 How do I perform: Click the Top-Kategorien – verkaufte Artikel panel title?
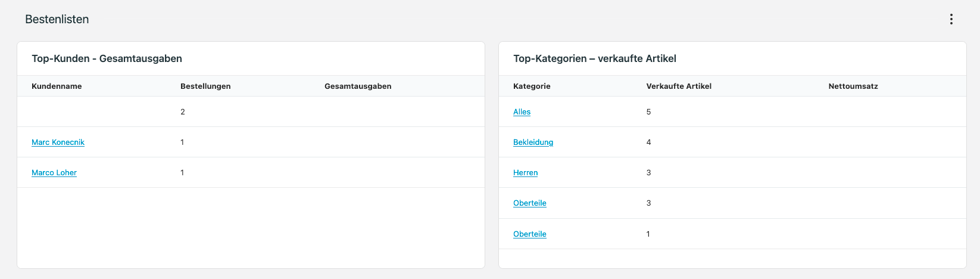[x=594, y=58]
